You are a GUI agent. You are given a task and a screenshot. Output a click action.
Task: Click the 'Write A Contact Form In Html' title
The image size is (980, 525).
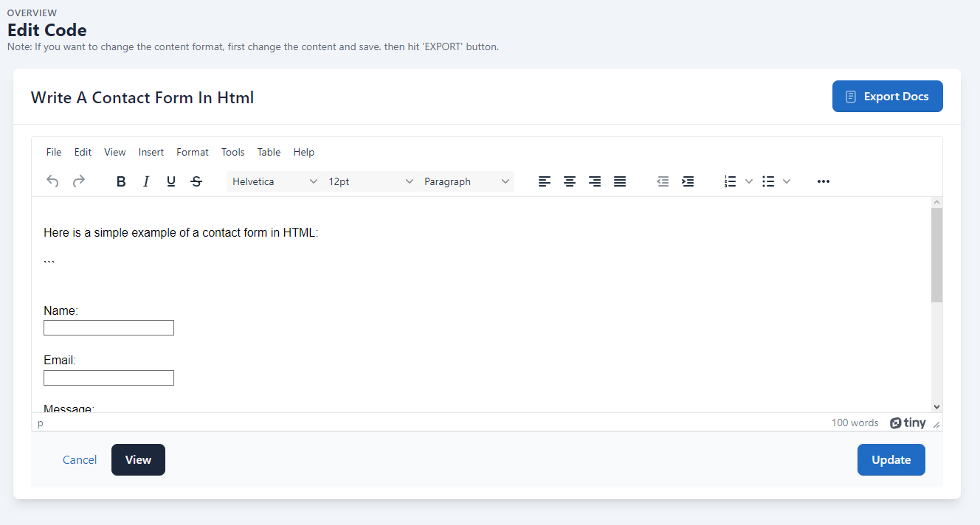coord(142,97)
